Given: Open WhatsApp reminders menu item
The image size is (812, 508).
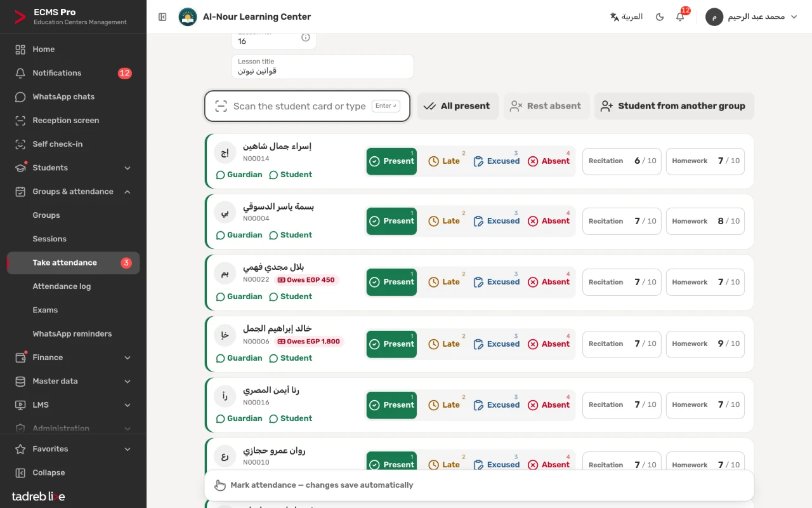Looking at the screenshot, I should 73,334.
